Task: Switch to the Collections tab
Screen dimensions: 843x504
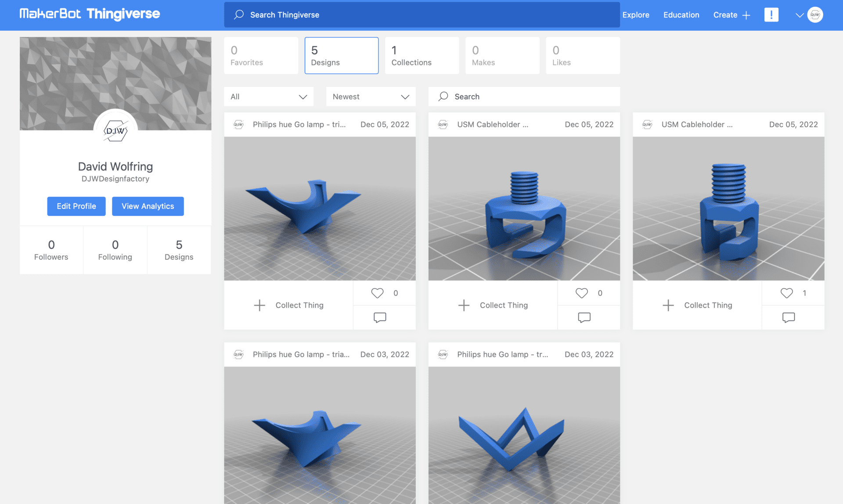Action: 421,55
